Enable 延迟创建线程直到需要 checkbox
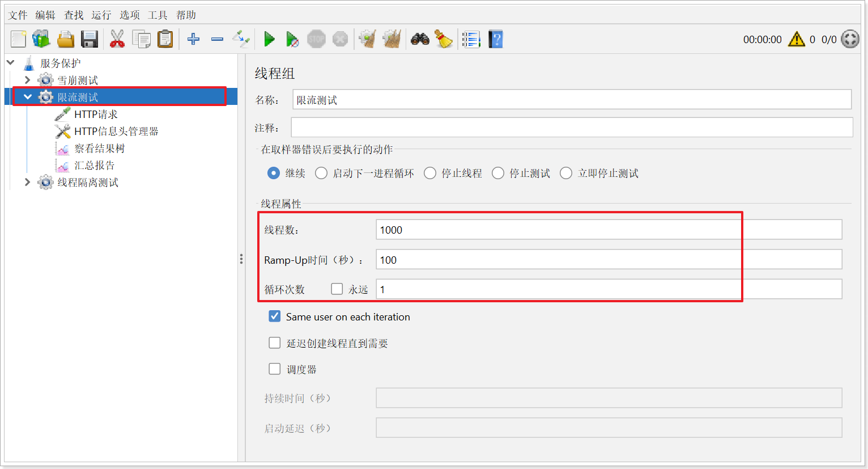Image resolution: width=868 pixels, height=469 pixels. pos(275,343)
